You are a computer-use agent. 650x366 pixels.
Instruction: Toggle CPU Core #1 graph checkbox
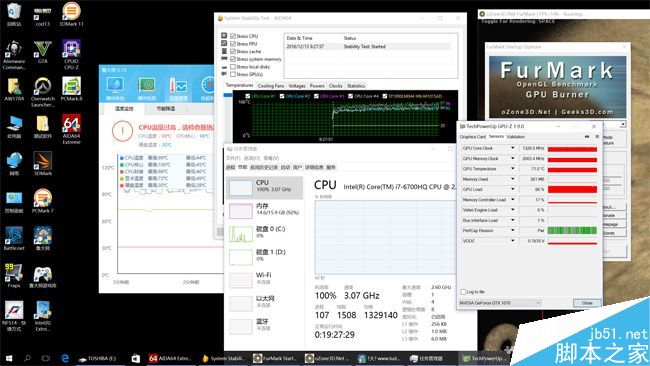point(247,96)
